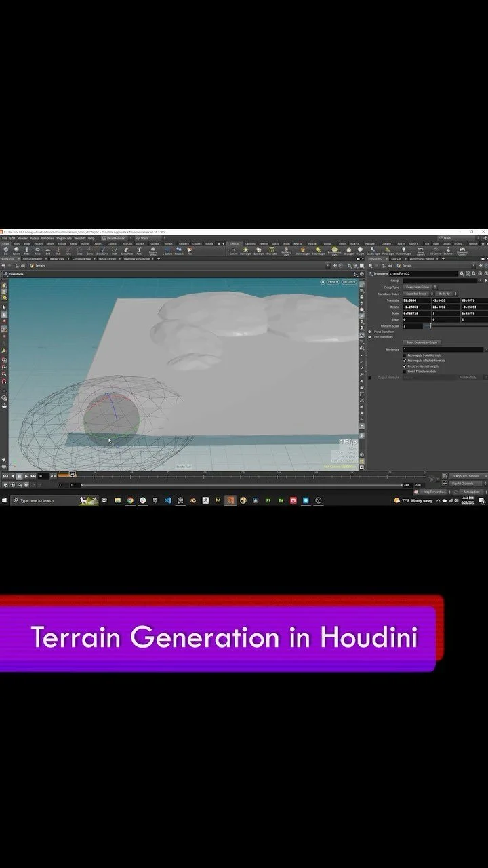Open the Transform Order dropdown
Image resolution: width=488 pixels, height=868 pixels.
coord(418,294)
